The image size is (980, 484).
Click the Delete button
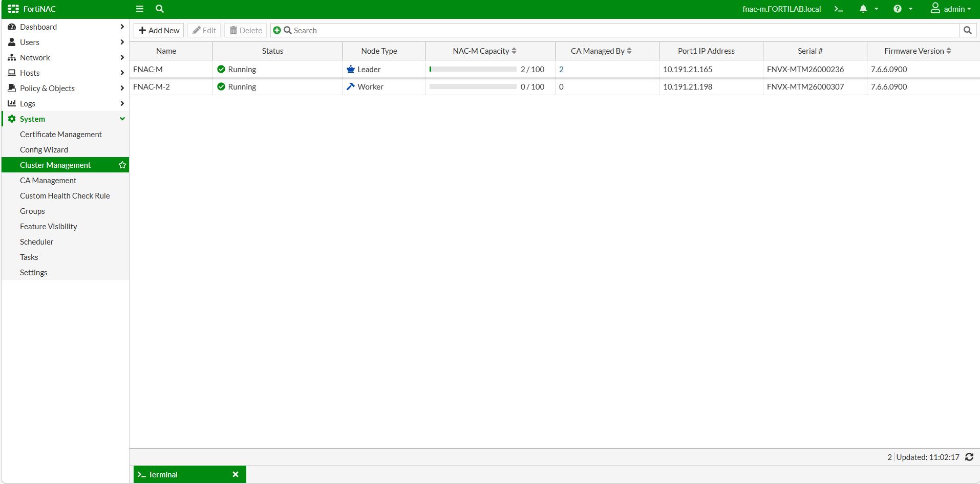click(246, 30)
